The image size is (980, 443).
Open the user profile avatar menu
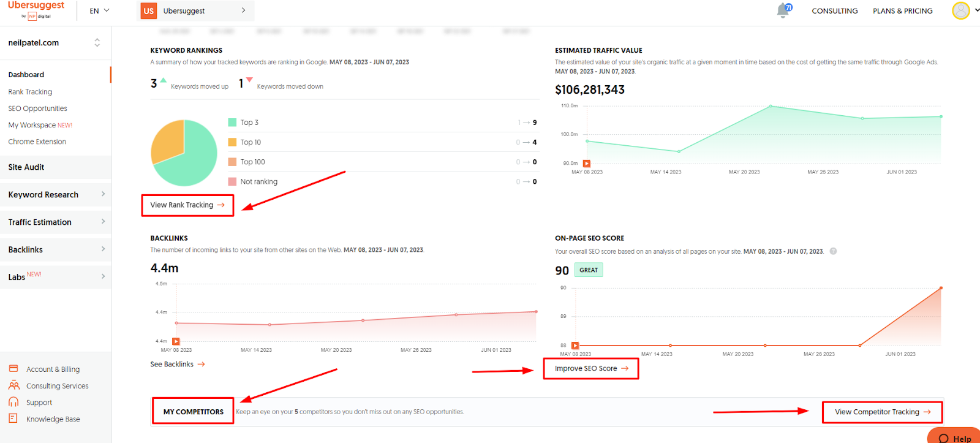click(x=961, y=10)
